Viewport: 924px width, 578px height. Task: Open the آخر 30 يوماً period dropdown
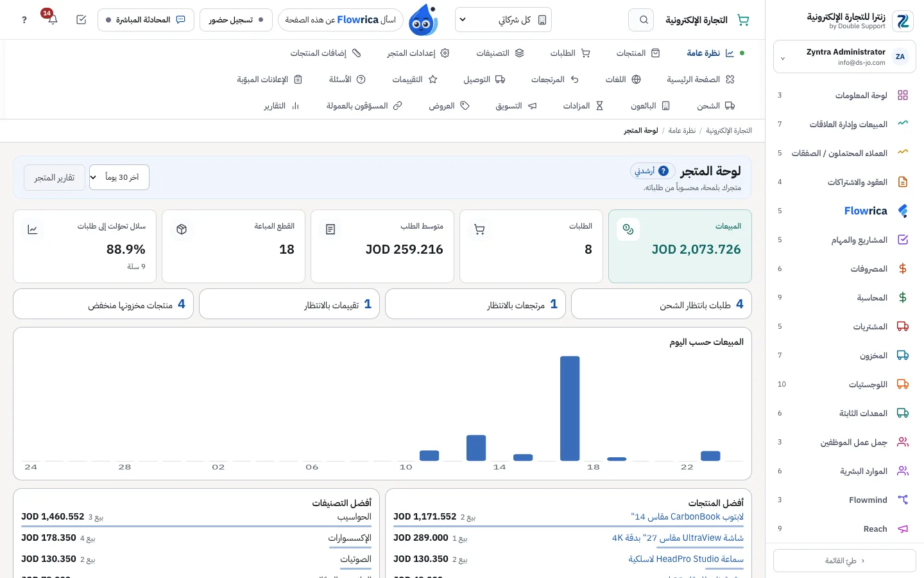pyautogui.click(x=119, y=177)
